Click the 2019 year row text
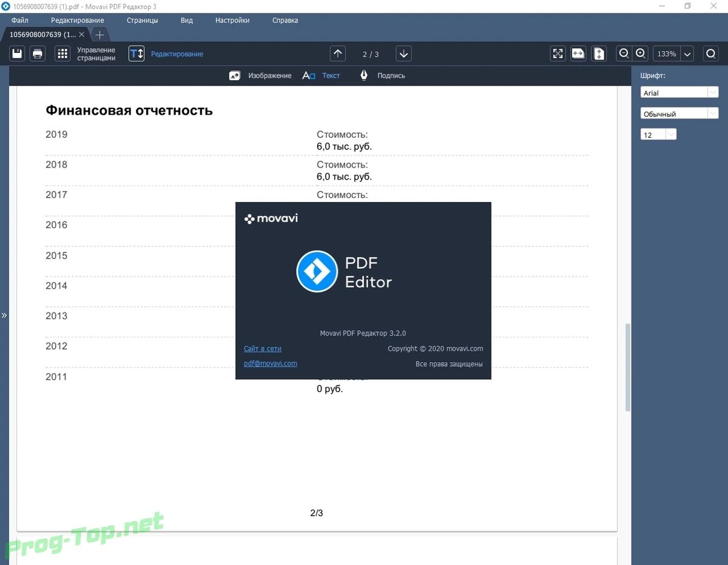 tap(56, 134)
